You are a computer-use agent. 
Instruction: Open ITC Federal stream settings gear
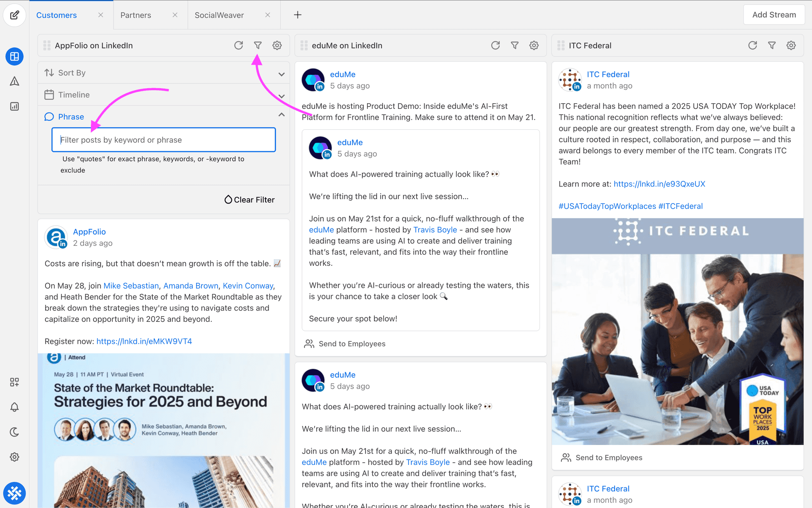click(x=791, y=46)
